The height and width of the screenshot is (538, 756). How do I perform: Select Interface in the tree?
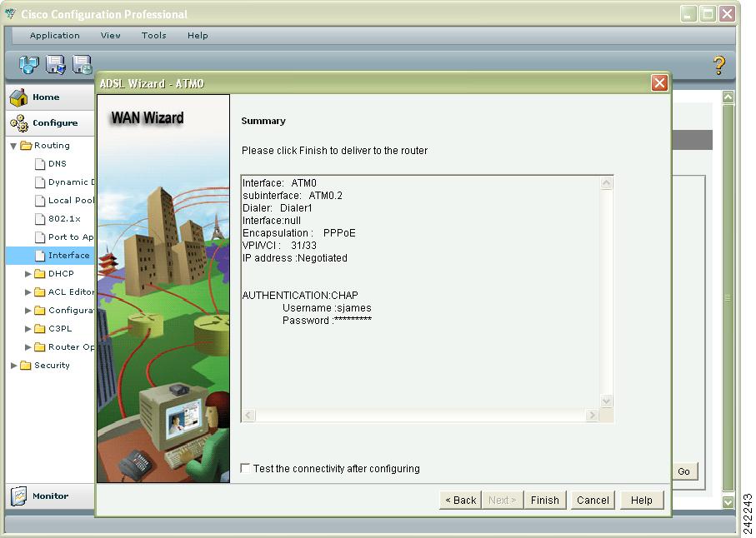point(50,256)
